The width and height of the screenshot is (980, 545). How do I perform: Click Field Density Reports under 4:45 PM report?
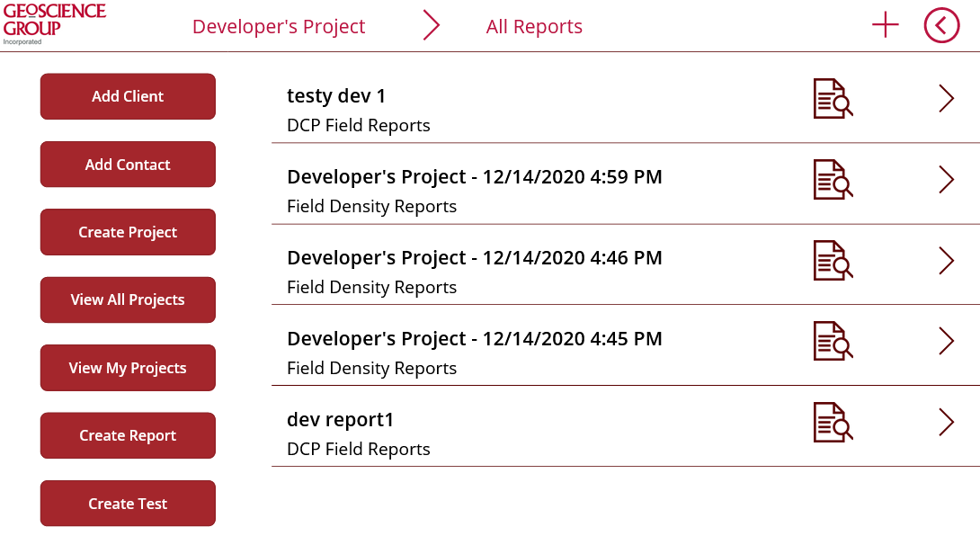click(372, 369)
